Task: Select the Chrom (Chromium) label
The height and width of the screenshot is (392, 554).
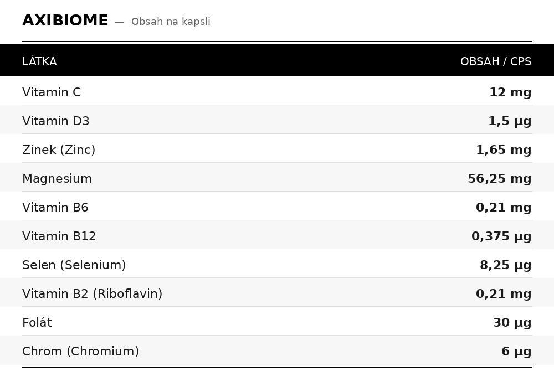Action: click(x=81, y=352)
